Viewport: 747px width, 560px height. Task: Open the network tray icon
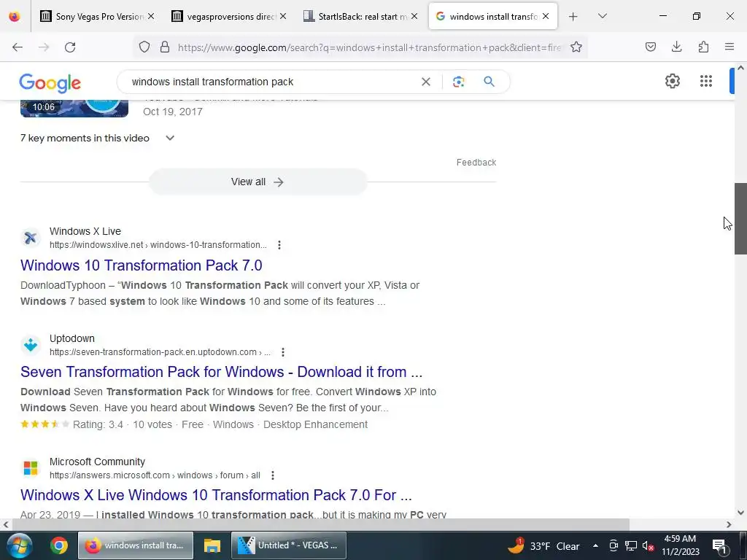click(x=631, y=546)
